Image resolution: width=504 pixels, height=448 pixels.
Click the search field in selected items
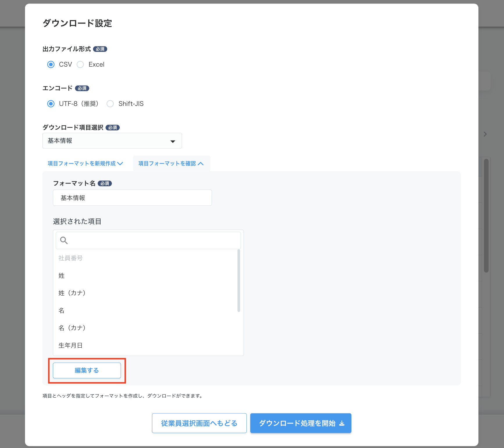(148, 240)
